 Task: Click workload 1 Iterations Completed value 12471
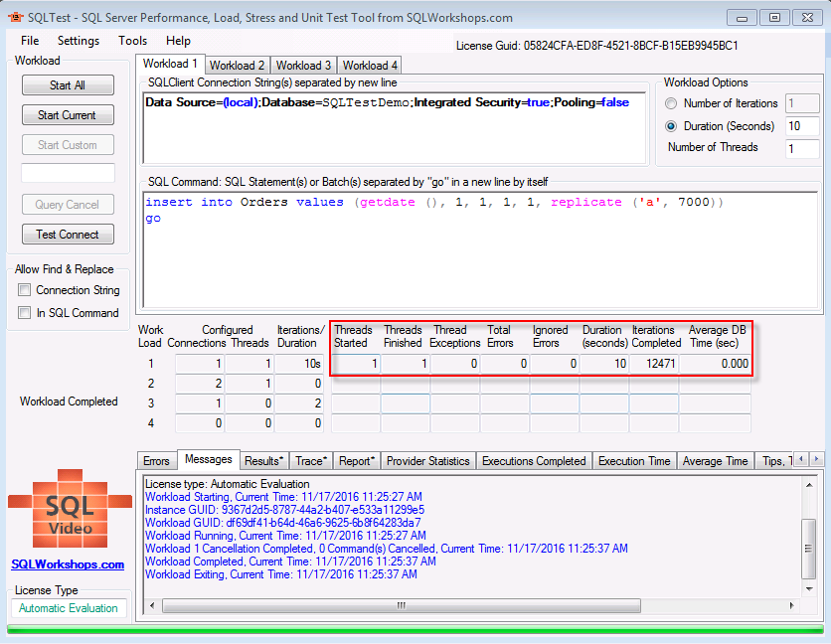(x=654, y=364)
